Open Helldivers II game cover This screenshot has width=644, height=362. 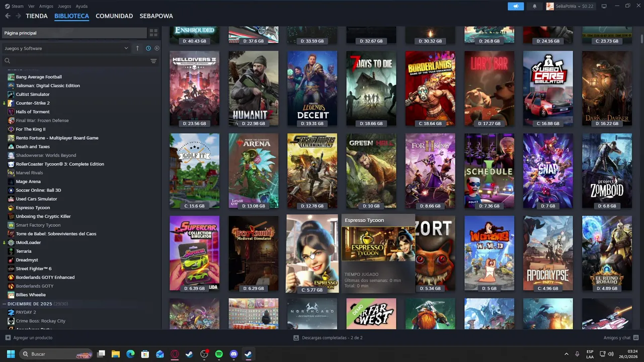click(194, 88)
